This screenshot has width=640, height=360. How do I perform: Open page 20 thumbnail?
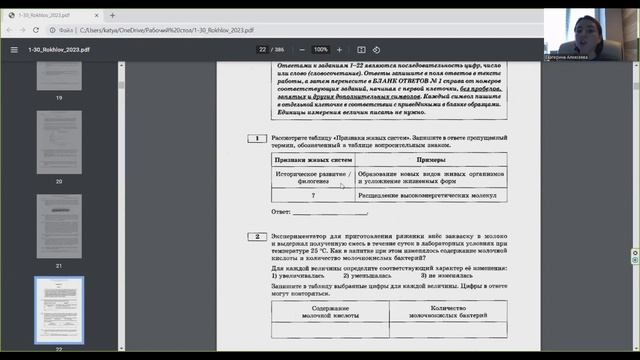59,142
